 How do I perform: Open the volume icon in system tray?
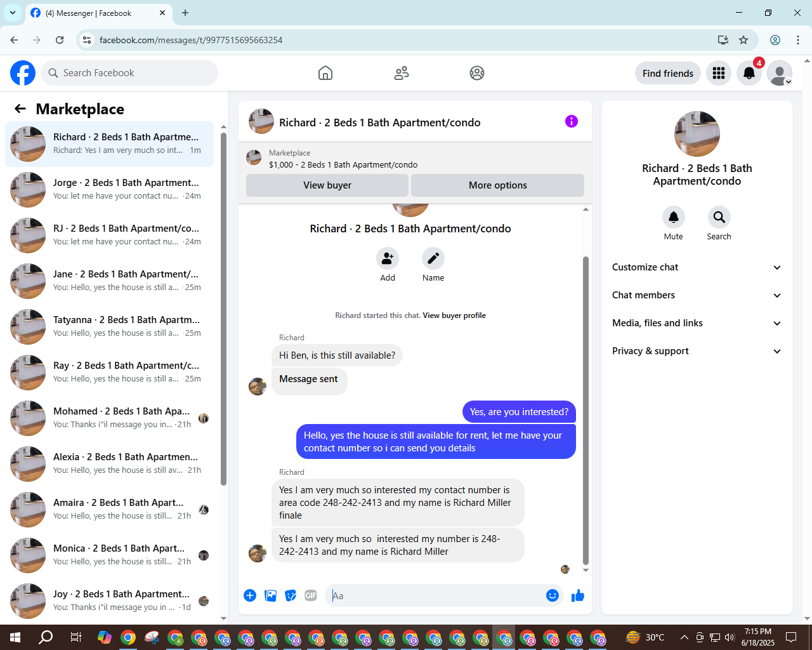tap(730, 637)
